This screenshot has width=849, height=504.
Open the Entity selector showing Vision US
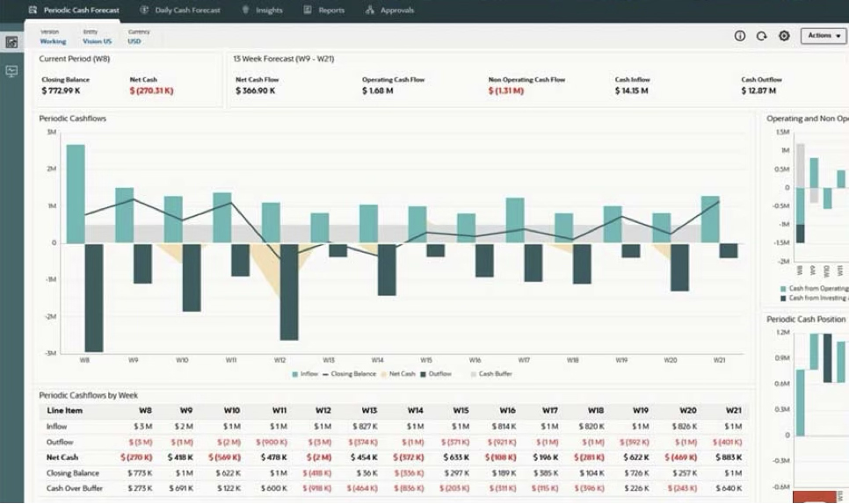click(x=97, y=41)
